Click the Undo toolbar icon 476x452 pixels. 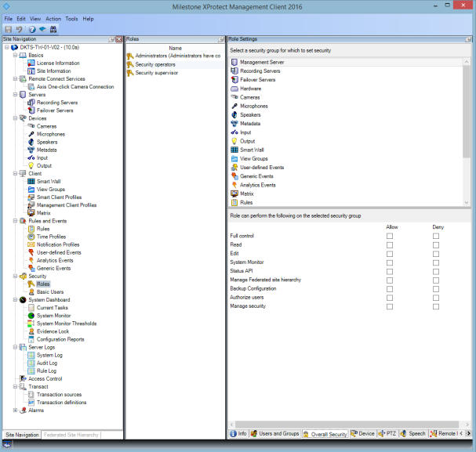(19, 30)
